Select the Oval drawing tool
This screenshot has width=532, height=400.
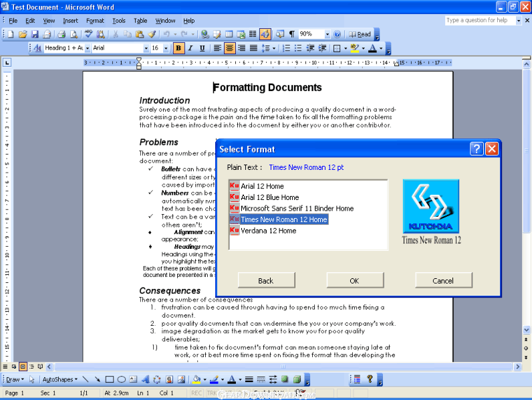(121, 379)
